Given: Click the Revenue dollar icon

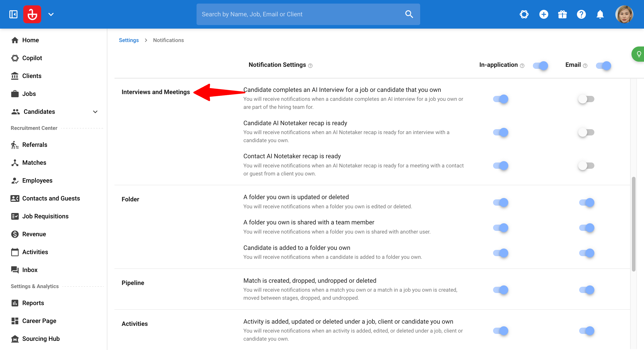Looking at the screenshot, I should click(15, 234).
